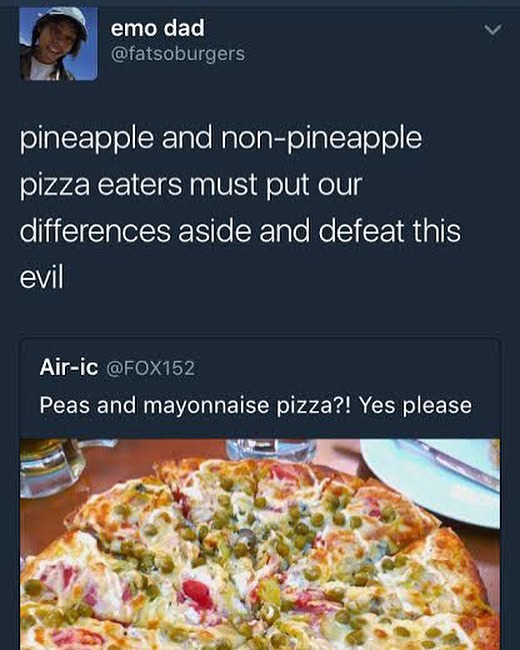Click the 'Yes please' text in the quote

click(415, 405)
